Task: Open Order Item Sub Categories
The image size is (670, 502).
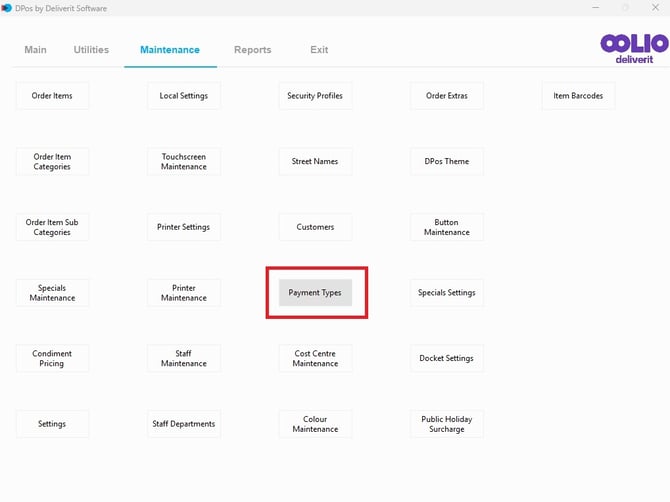Action: pos(52,227)
